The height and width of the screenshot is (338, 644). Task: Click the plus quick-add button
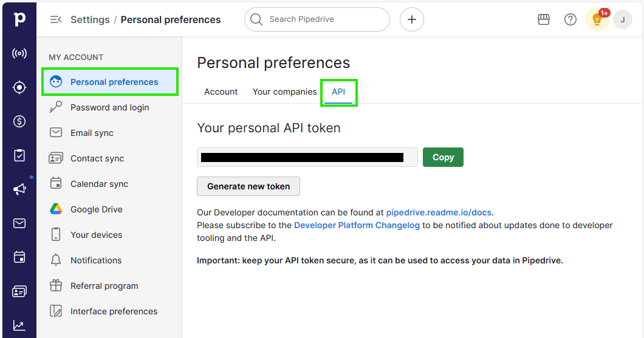[411, 19]
